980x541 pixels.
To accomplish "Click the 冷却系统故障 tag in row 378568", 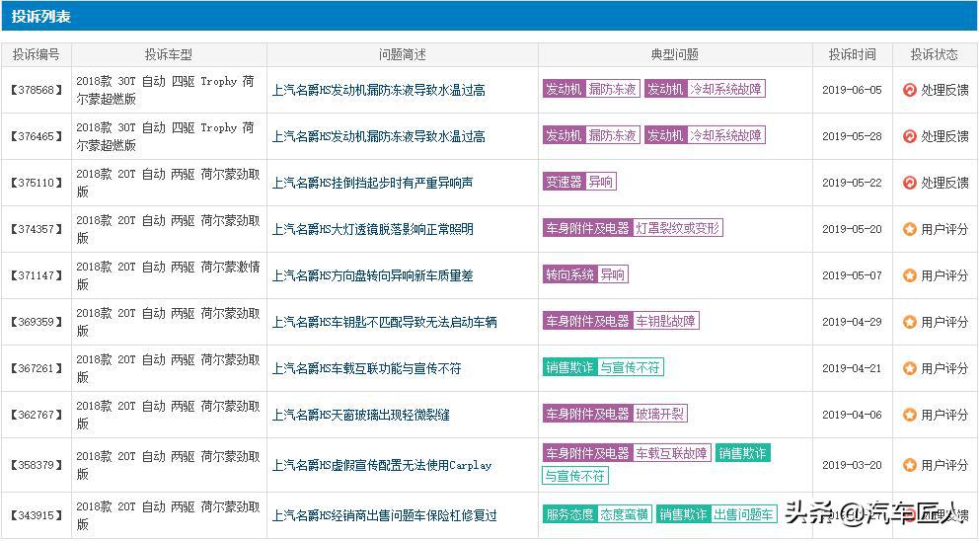I will 725,90.
